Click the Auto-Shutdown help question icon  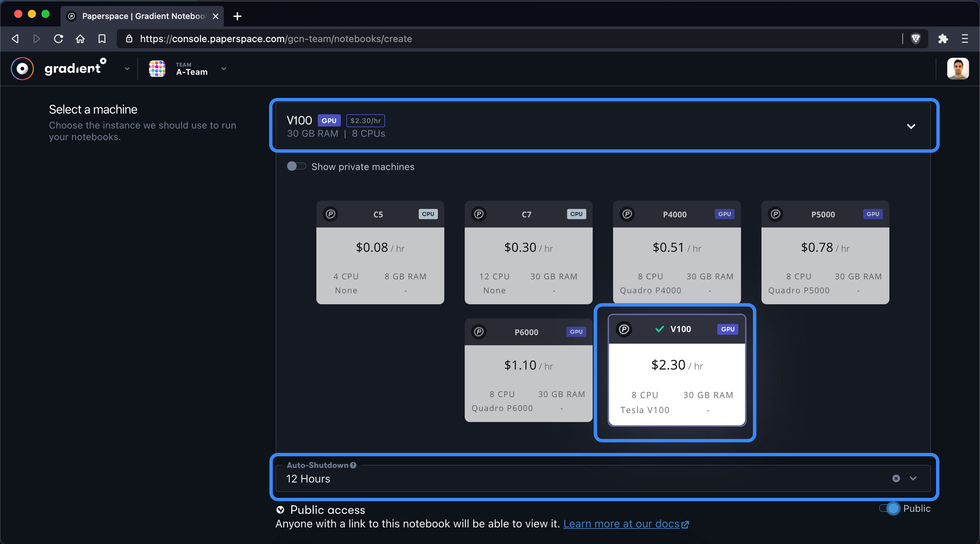click(353, 465)
